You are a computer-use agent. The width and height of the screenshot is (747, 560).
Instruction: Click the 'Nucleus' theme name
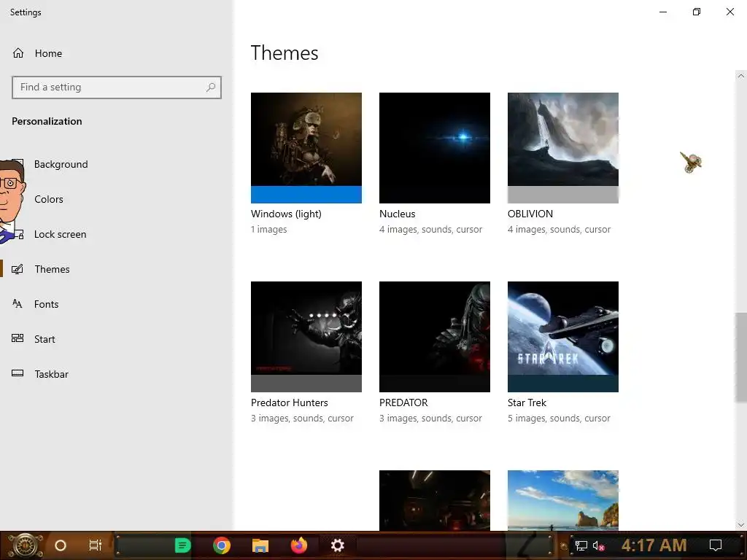(398, 214)
